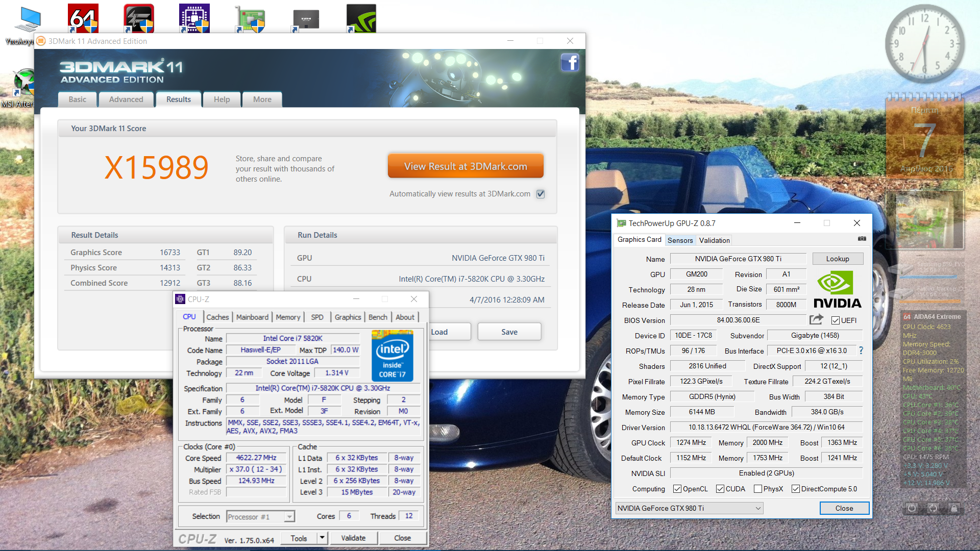The width and height of the screenshot is (980, 551).
Task: Open the Memory tab in CPU-Z
Action: coord(288,317)
